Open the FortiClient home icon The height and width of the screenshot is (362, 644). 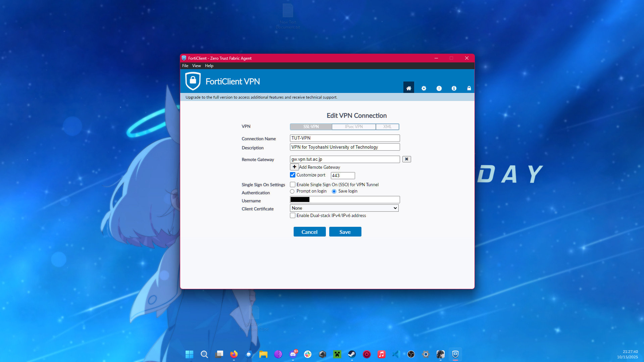408,88
